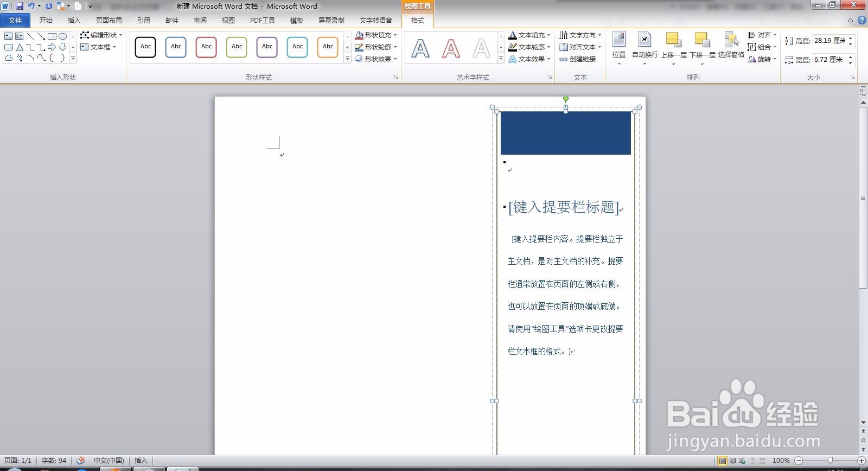Open the Edit Shape (编辑形状) menu
The height and width of the screenshot is (471, 868).
(x=101, y=35)
